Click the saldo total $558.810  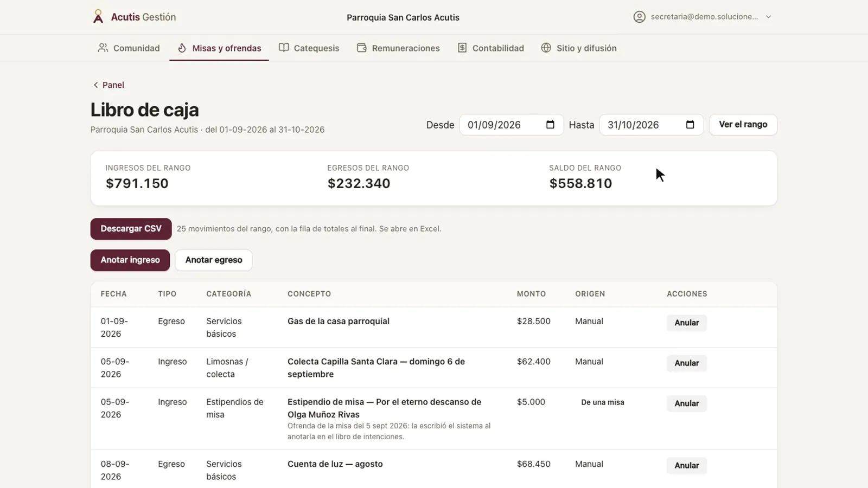tap(580, 183)
